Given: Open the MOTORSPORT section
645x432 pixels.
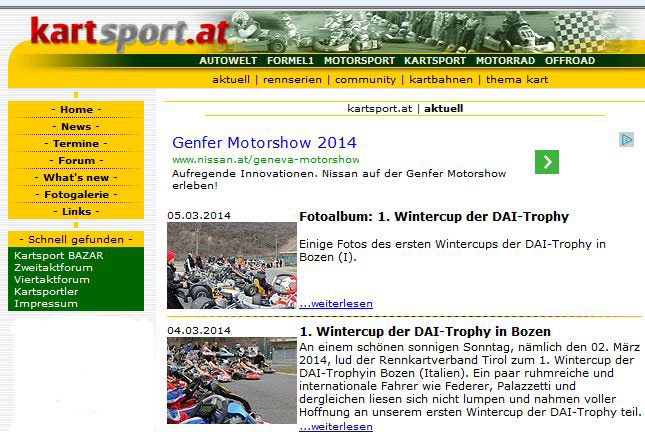Looking at the screenshot, I should [x=359, y=60].
